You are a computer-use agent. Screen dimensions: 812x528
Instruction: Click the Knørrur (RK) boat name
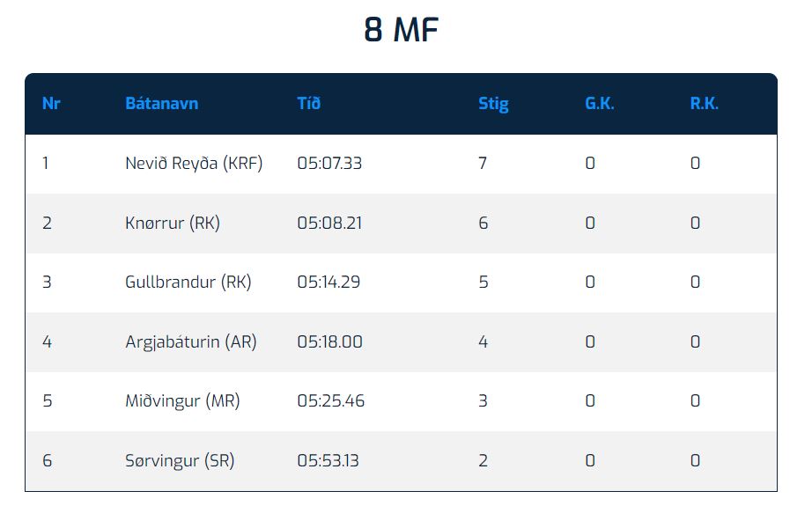173,224
